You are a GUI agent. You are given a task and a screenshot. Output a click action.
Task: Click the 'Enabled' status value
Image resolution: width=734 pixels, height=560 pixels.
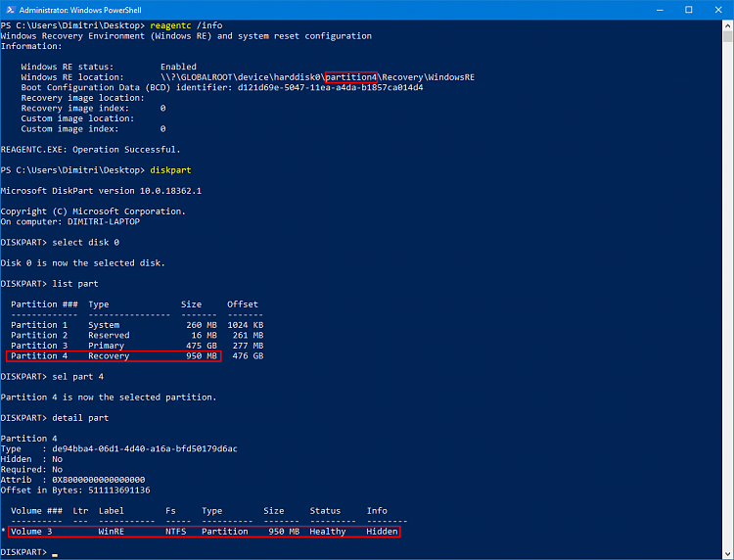point(178,67)
